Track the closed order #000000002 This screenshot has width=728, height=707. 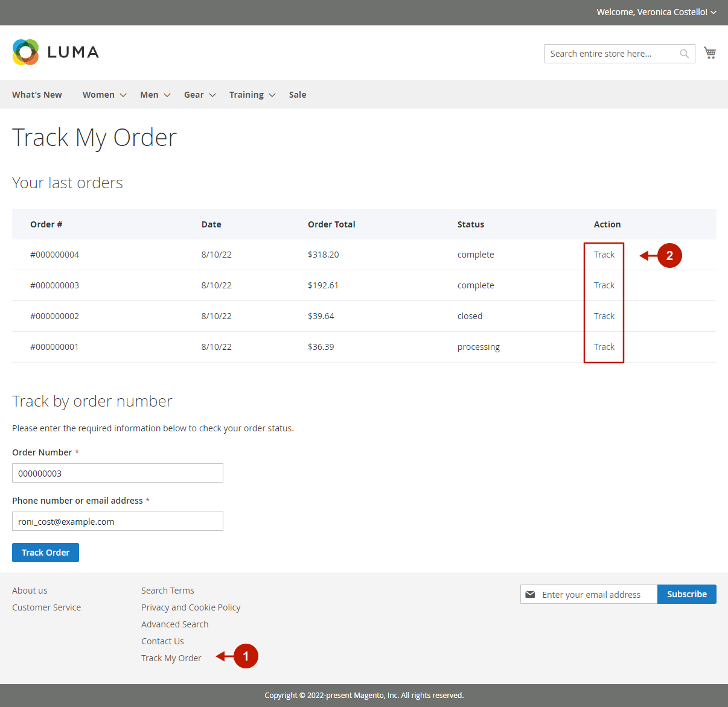[604, 316]
